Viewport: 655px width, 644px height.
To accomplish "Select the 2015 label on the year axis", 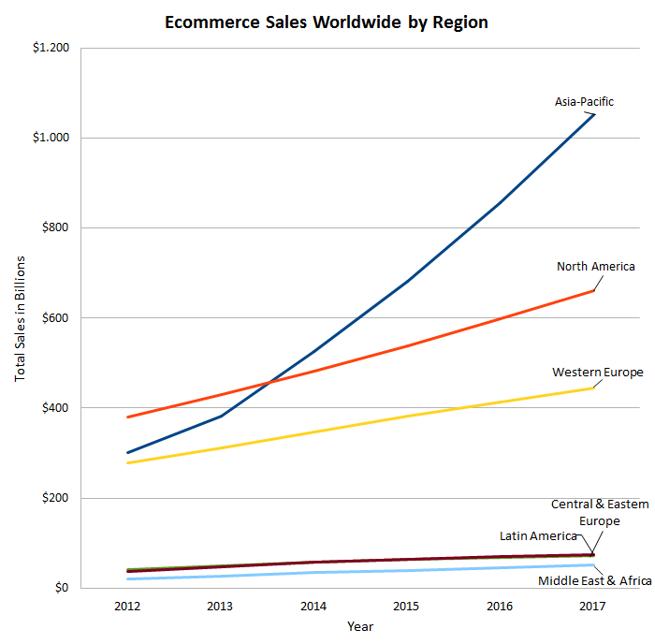I will tap(407, 606).
